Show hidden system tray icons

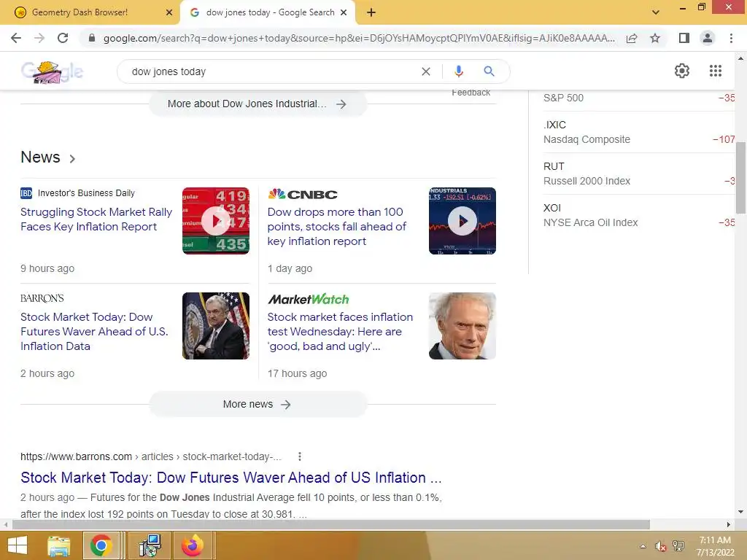[643, 546]
